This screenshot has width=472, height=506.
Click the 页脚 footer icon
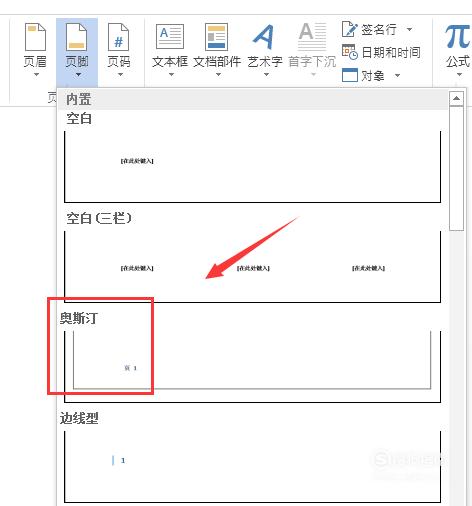pos(77,37)
